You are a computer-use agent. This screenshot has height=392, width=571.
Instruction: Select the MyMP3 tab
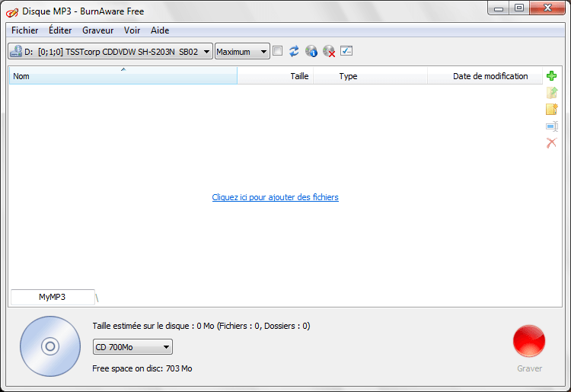click(52, 297)
